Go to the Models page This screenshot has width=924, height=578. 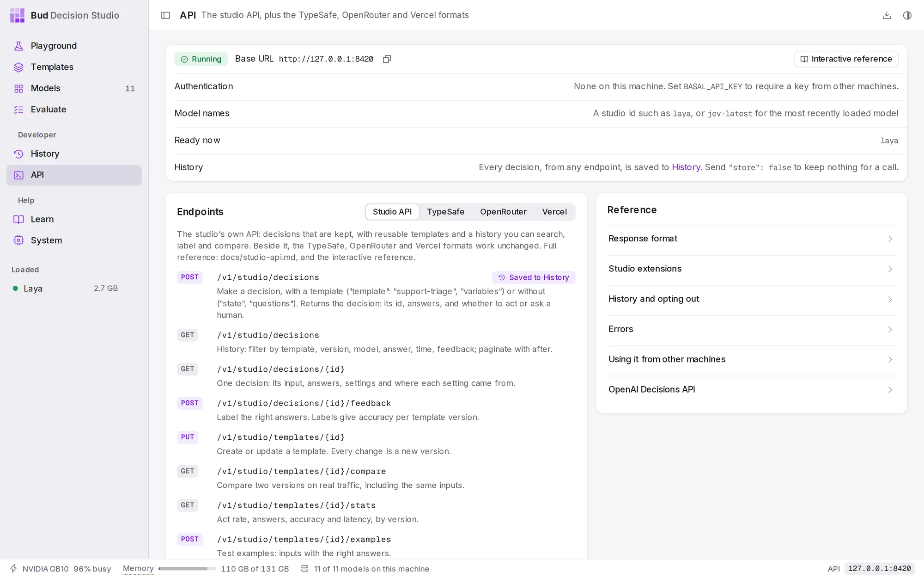(x=74, y=88)
